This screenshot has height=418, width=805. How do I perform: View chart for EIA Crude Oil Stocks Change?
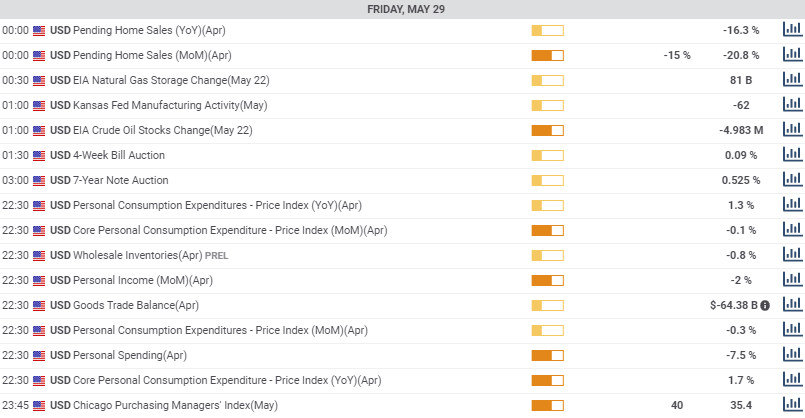coord(792,130)
